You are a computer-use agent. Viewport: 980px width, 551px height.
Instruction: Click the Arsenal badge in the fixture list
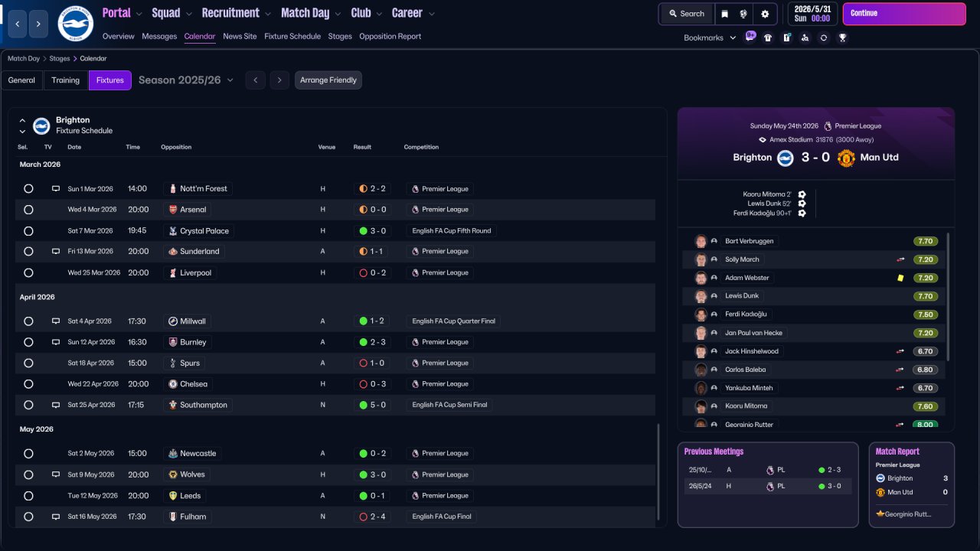pyautogui.click(x=172, y=210)
